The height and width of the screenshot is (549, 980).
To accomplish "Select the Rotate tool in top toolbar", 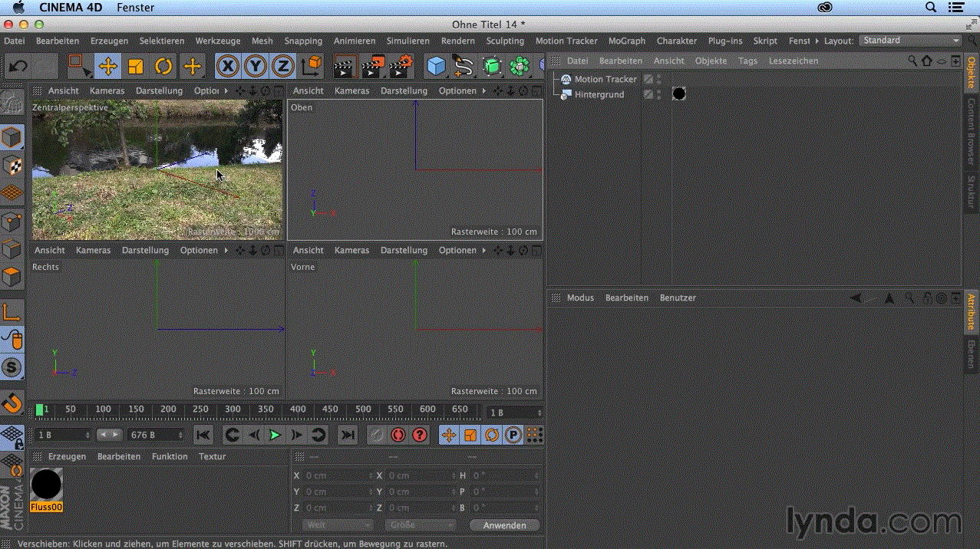I will [x=163, y=67].
